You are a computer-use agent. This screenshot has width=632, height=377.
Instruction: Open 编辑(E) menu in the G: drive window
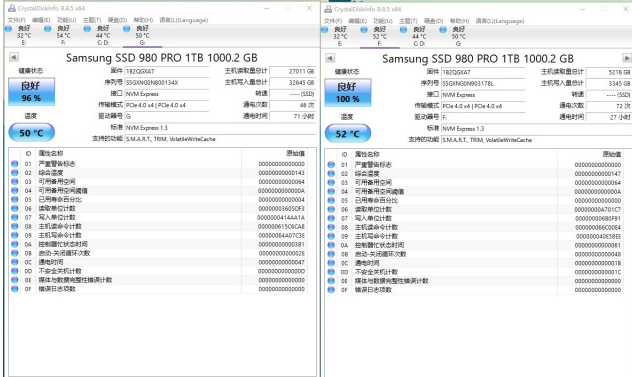tap(41, 20)
